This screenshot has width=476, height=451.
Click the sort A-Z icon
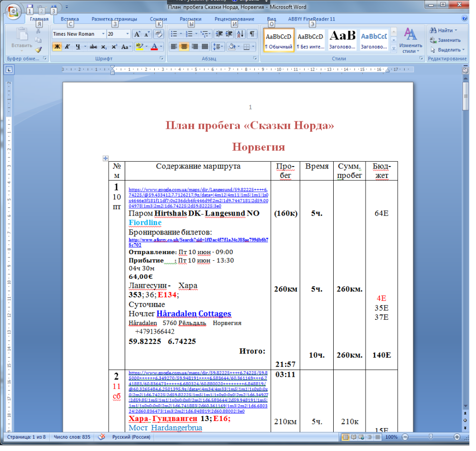click(x=240, y=34)
